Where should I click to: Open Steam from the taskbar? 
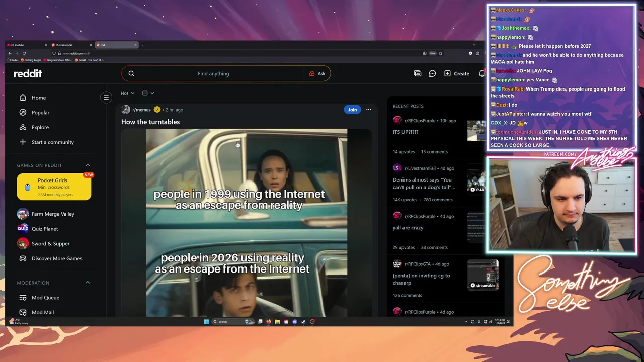point(303,322)
